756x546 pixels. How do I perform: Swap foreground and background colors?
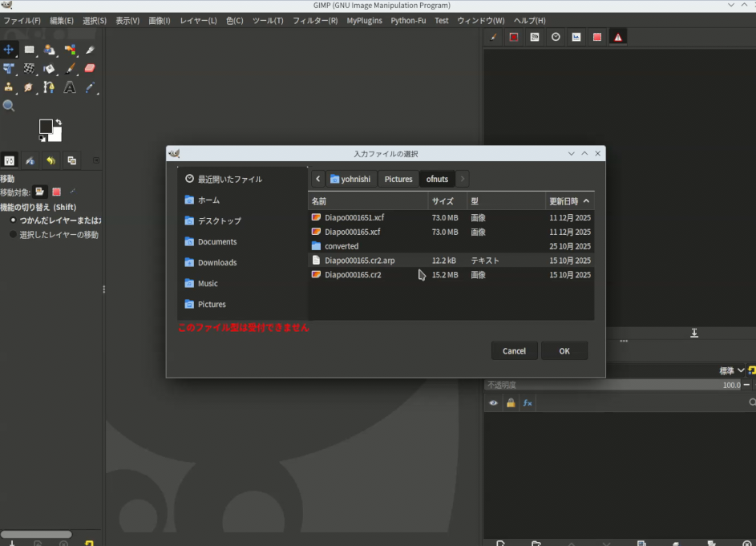tap(59, 122)
